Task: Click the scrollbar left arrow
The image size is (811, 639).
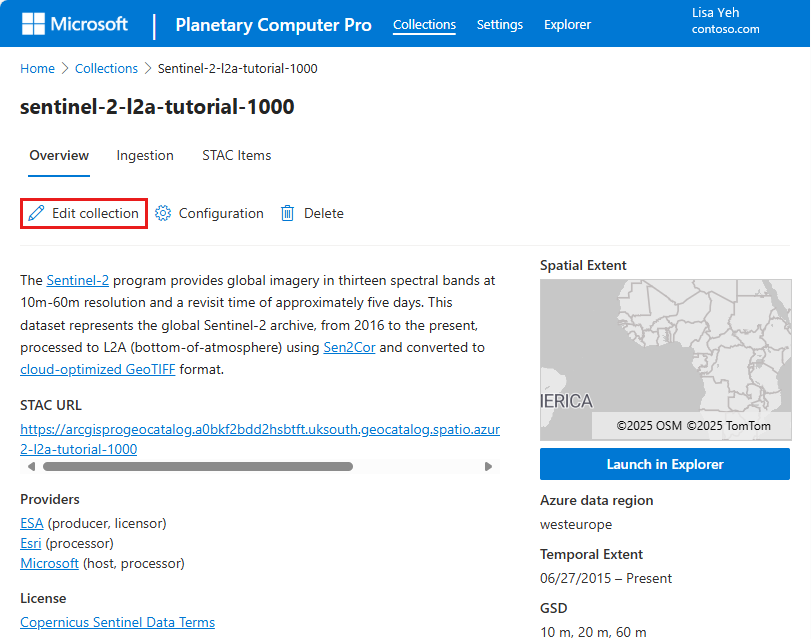Action: [x=32, y=467]
